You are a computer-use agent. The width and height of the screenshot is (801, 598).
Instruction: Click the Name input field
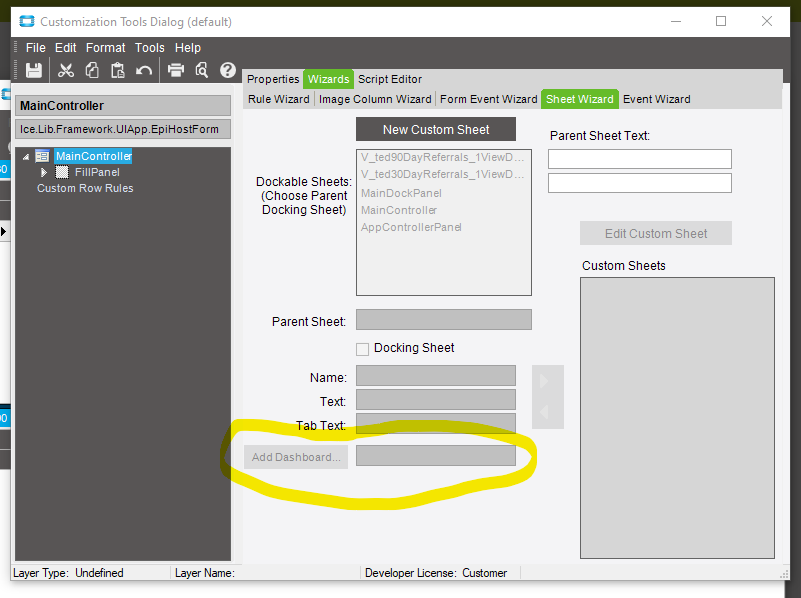point(436,375)
